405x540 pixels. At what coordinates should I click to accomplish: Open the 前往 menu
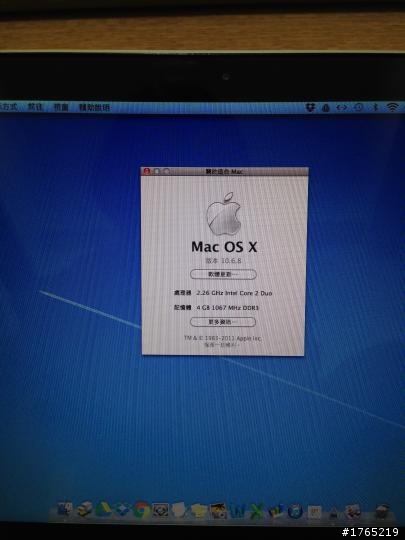point(35,107)
